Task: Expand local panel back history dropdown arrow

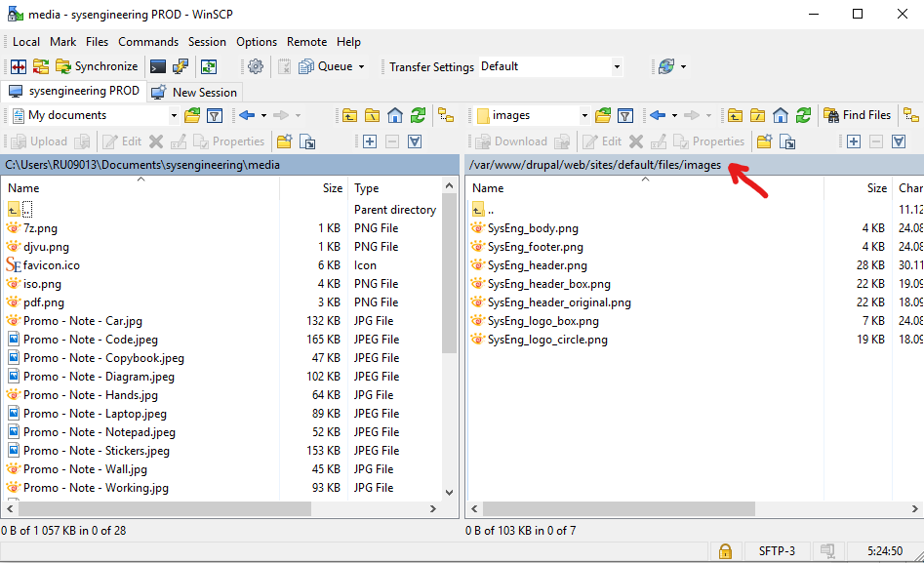Action: (263, 115)
